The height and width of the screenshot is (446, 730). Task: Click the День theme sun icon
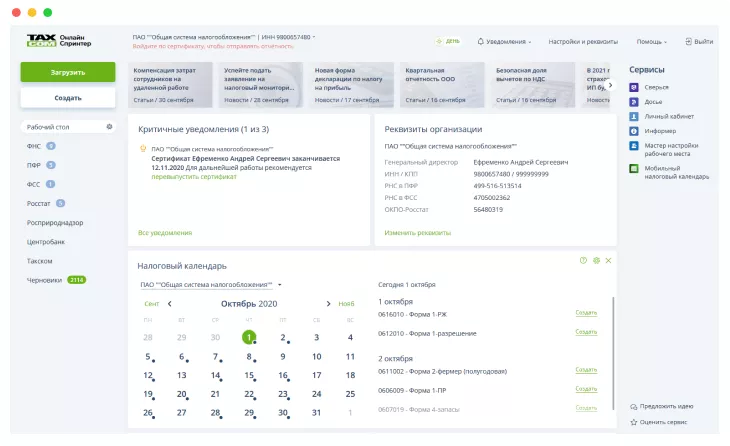coord(439,41)
